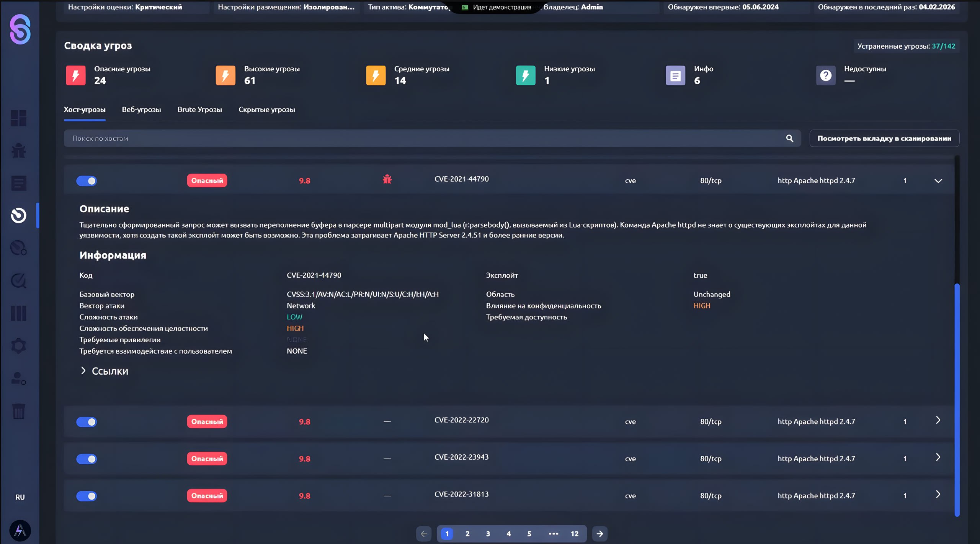Disable the toggle for CVE-2022-22720
The image size is (980, 544).
tap(87, 422)
